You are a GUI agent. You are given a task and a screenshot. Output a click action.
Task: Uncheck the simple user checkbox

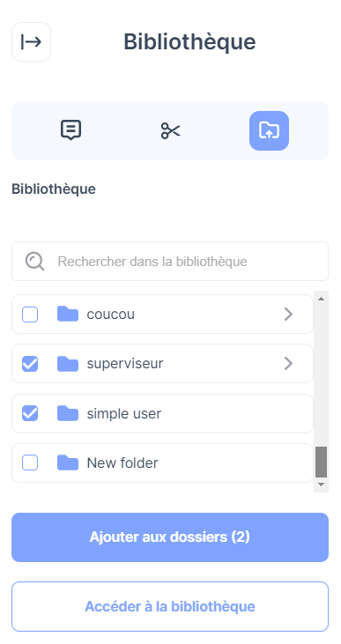pos(30,413)
